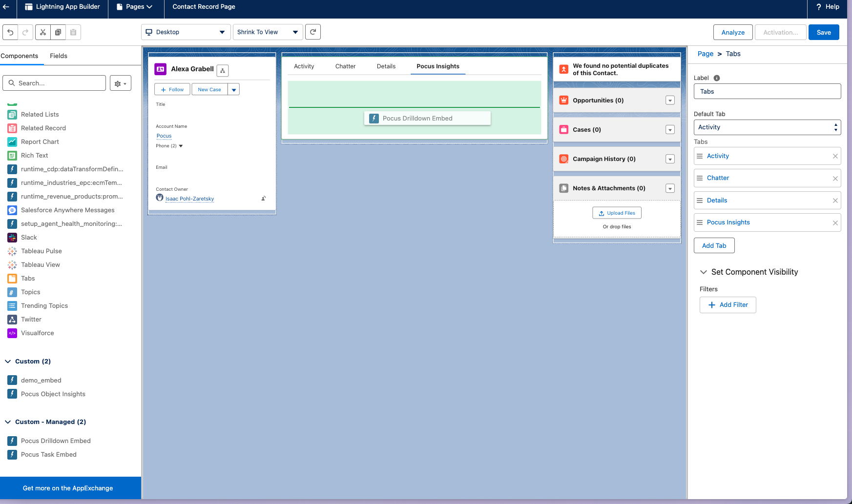Switch to the Fields tab

pos(59,56)
